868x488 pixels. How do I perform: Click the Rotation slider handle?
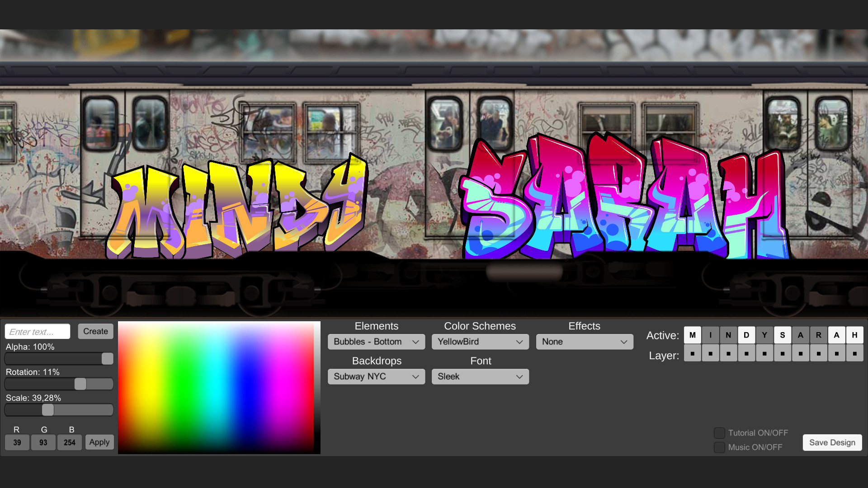pyautogui.click(x=80, y=384)
